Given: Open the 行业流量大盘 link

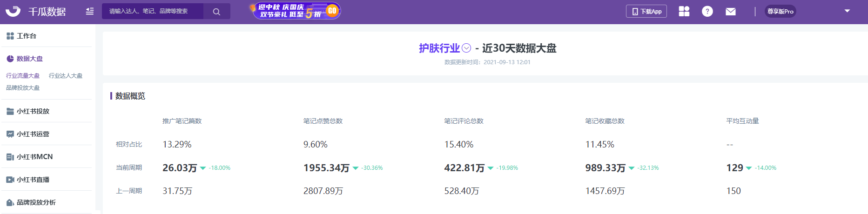Looking at the screenshot, I should tap(23, 75).
